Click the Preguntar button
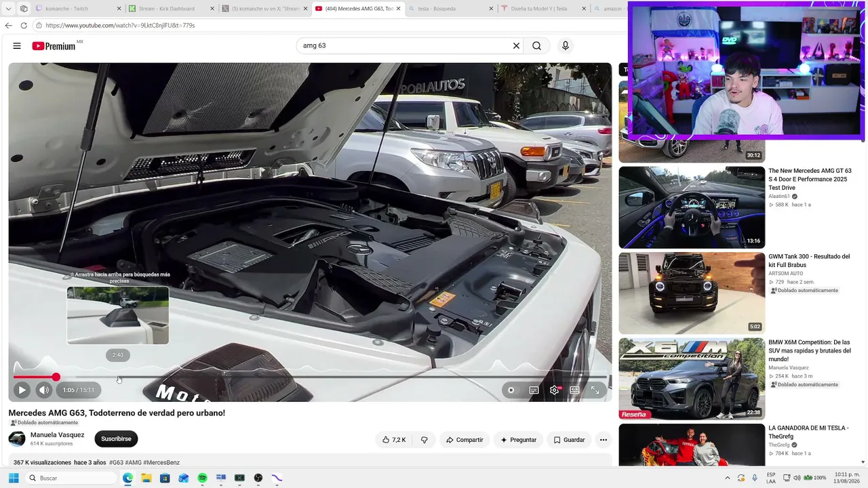Screen dimensions: 868x488 pos(518,440)
